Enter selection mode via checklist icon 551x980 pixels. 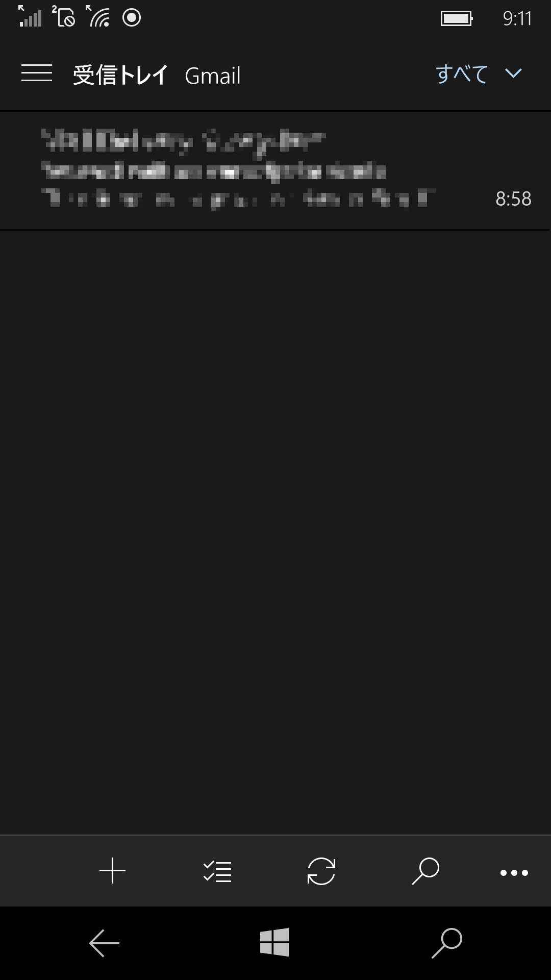click(217, 871)
